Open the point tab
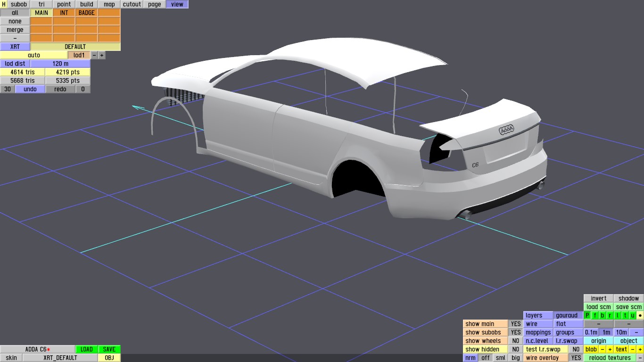The image size is (644, 362). coord(64,4)
